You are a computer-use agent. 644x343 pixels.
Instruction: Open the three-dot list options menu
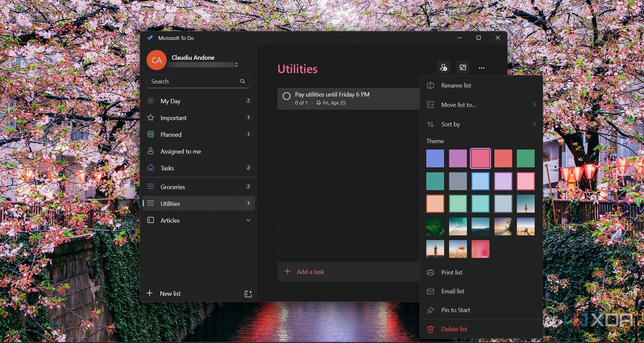coord(482,68)
